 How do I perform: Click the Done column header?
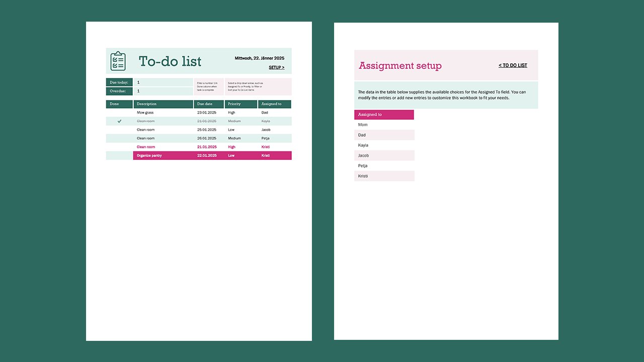pyautogui.click(x=119, y=104)
